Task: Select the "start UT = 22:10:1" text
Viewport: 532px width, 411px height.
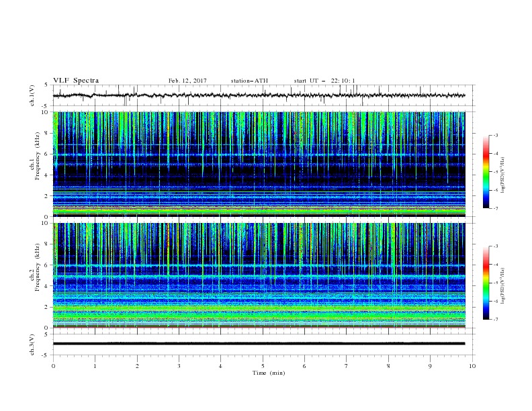Action: (x=324, y=81)
